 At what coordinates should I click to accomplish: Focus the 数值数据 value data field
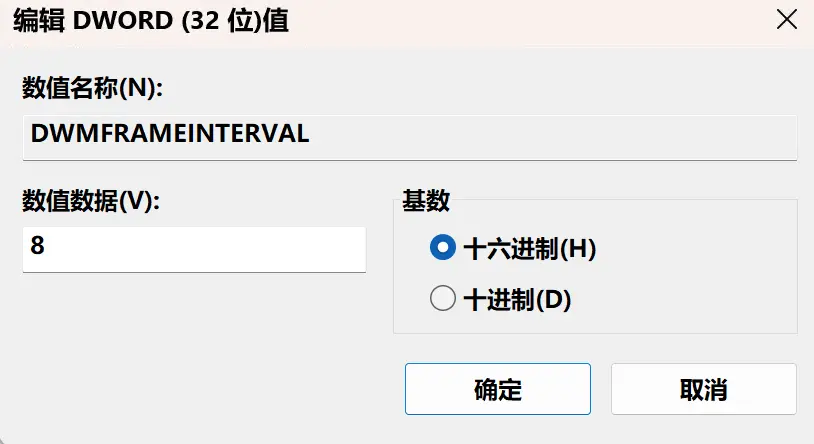pyautogui.click(x=194, y=249)
